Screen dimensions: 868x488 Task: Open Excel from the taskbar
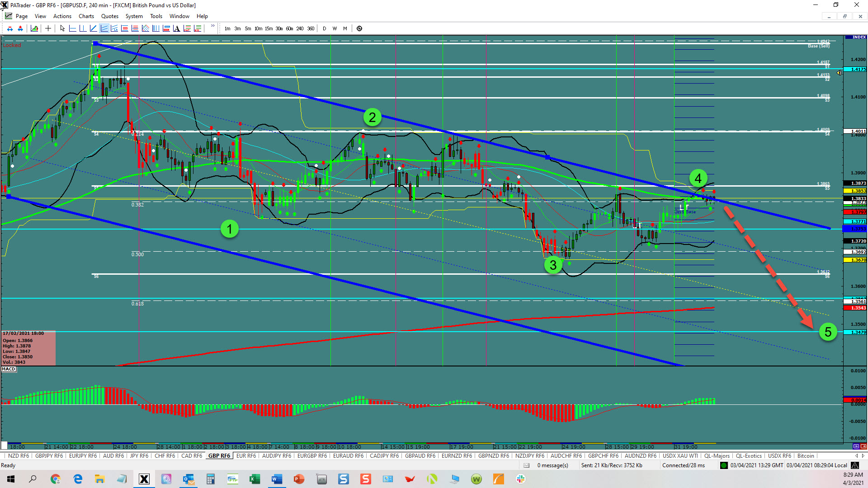pyautogui.click(x=255, y=479)
